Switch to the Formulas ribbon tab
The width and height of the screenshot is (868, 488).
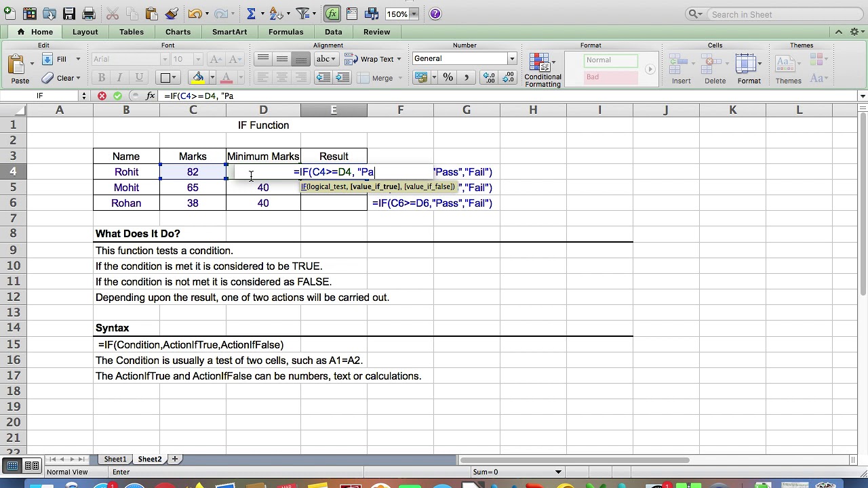tap(285, 32)
